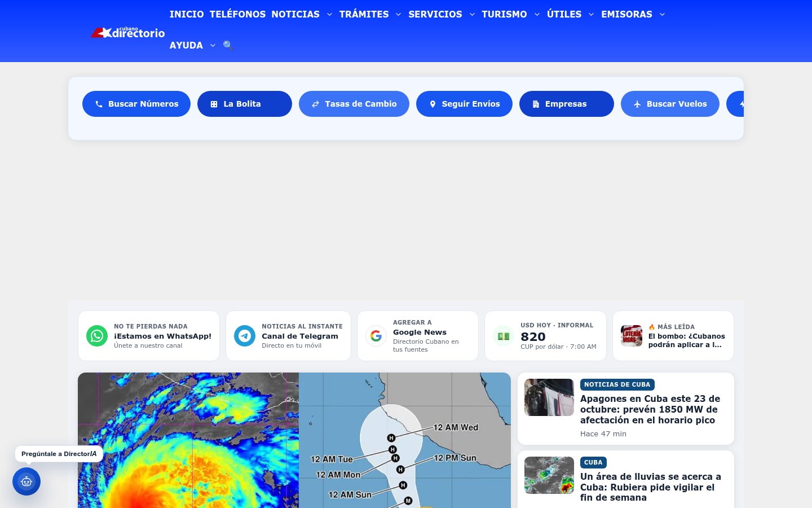Viewport: 812px width, 508px height.
Task: Open the EMISORAS menu item
Action: [x=626, y=14]
